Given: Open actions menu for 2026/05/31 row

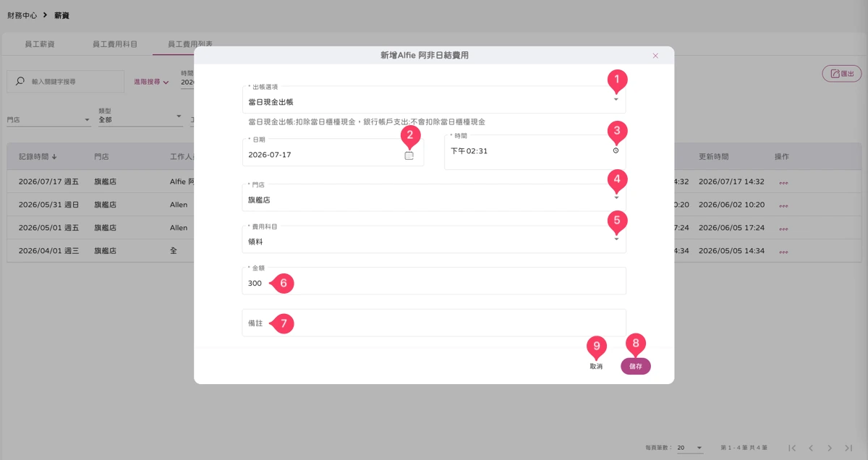Looking at the screenshot, I should pos(783,205).
